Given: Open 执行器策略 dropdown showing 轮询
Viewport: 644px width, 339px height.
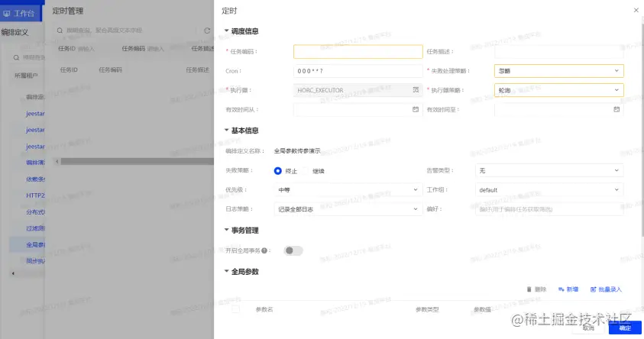Looking at the screenshot, I should 559,90.
